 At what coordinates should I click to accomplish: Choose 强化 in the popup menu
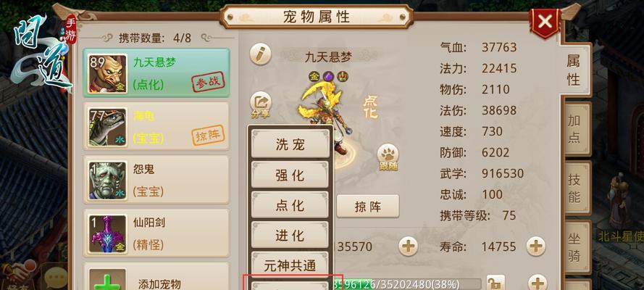point(290,175)
